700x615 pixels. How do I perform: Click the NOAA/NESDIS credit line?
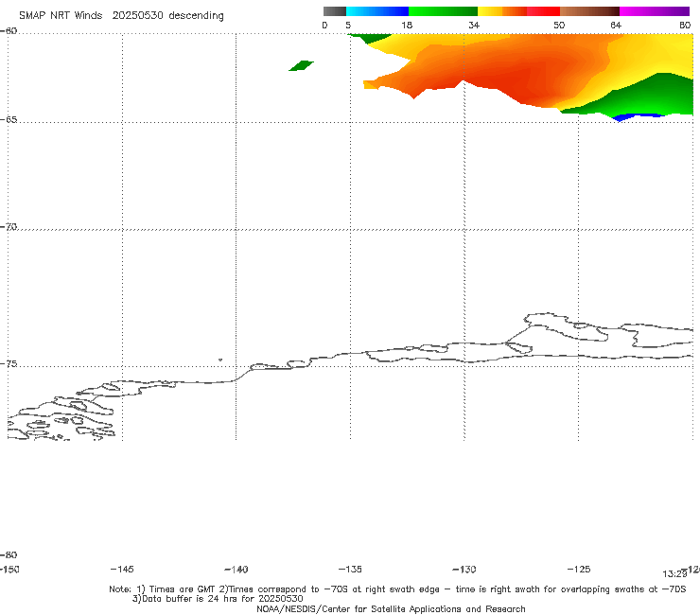coord(391,609)
